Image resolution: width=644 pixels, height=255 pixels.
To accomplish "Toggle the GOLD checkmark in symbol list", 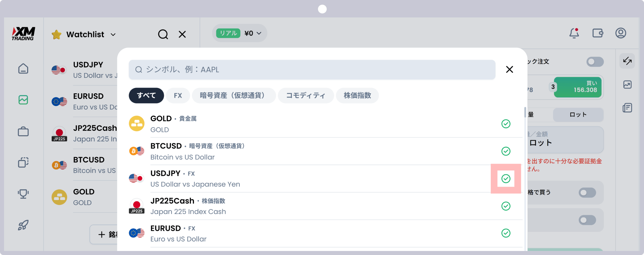I will (x=506, y=124).
